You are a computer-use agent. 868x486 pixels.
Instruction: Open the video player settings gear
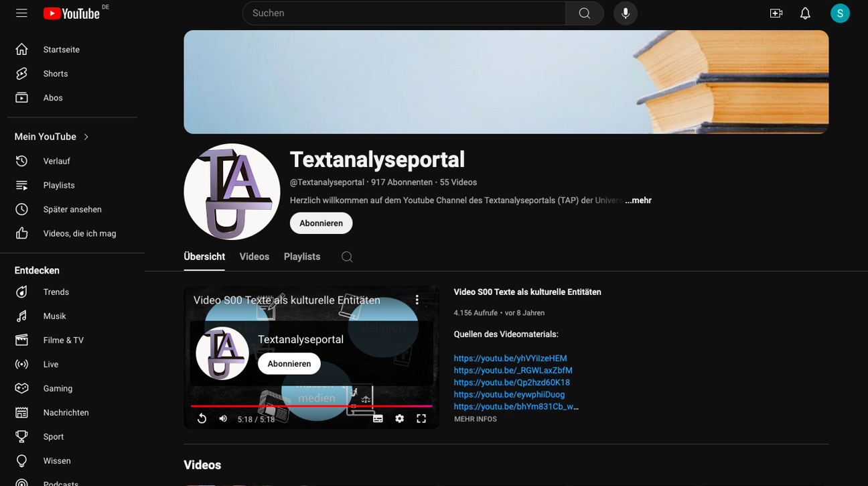400,418
